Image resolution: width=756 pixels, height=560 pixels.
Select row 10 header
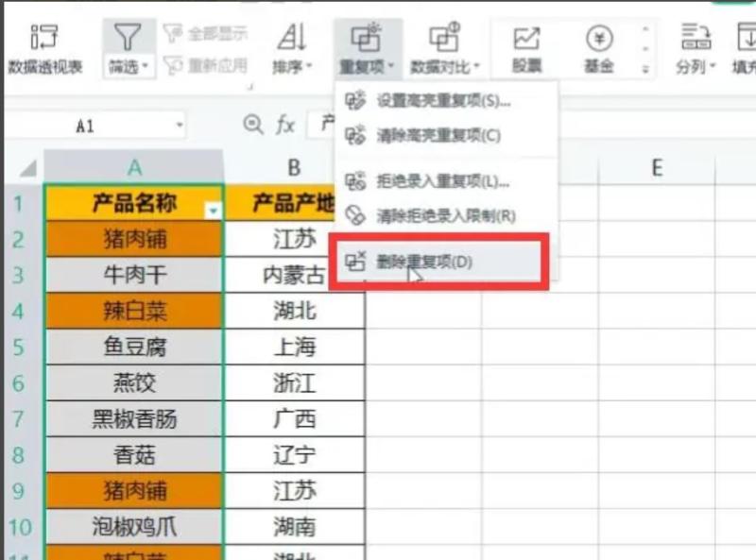click(x=19, y=527)
